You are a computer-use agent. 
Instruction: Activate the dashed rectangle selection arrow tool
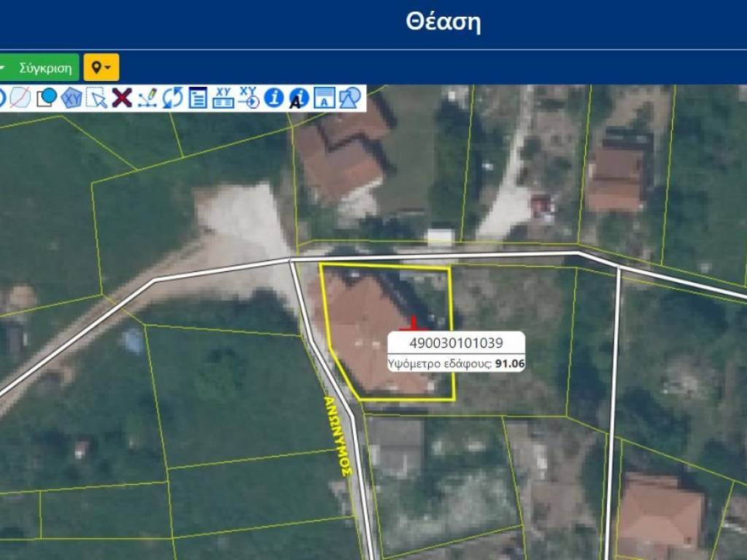96,97
